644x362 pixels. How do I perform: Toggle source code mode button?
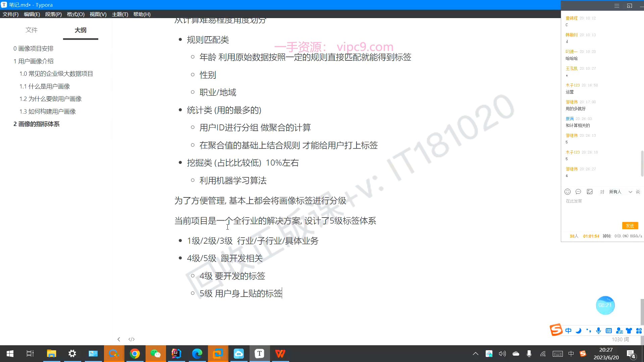point(131,339)
